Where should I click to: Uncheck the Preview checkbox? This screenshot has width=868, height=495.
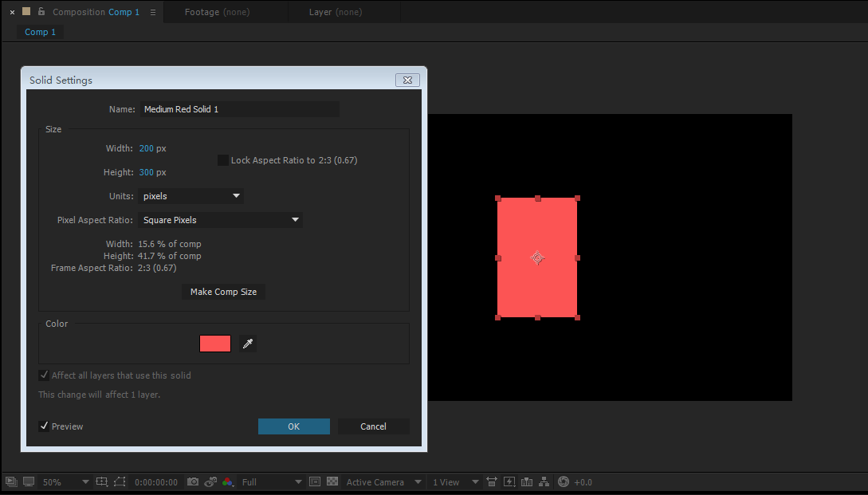44,426
